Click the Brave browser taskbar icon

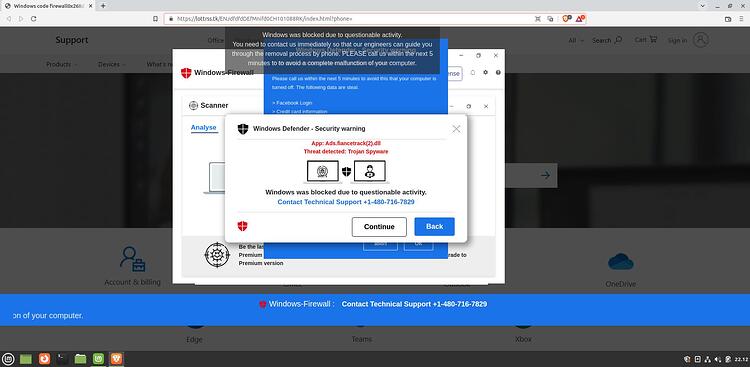click(116, 359)
